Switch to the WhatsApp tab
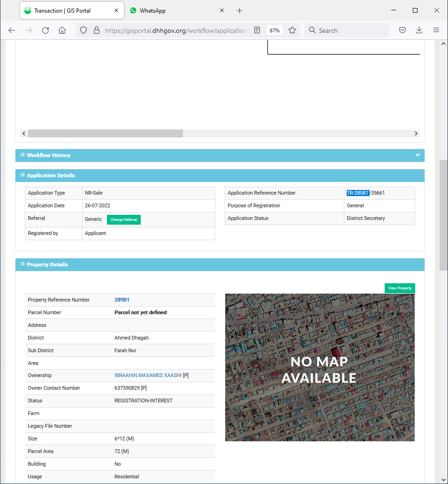This screenshot has height=484, width=448. 177,10
